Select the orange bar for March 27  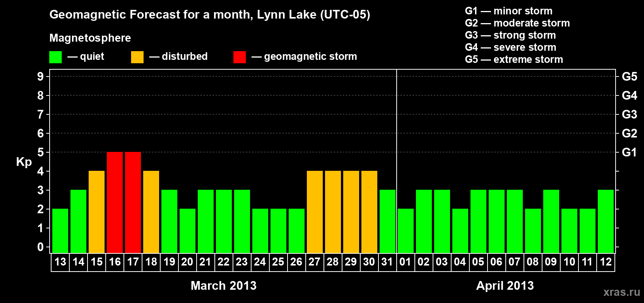pos(315,212)
